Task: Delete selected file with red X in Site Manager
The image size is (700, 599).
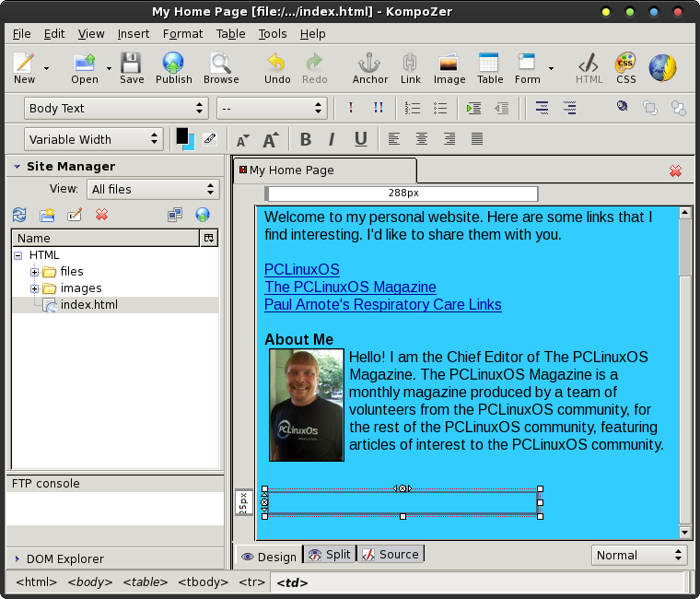Action: coord(102,215)
